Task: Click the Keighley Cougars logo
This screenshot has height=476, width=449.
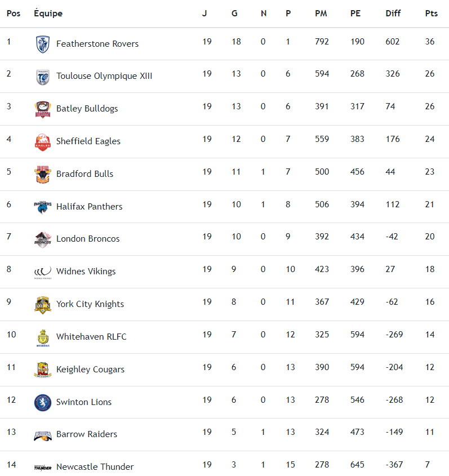Action: click(x=43, y=370)
